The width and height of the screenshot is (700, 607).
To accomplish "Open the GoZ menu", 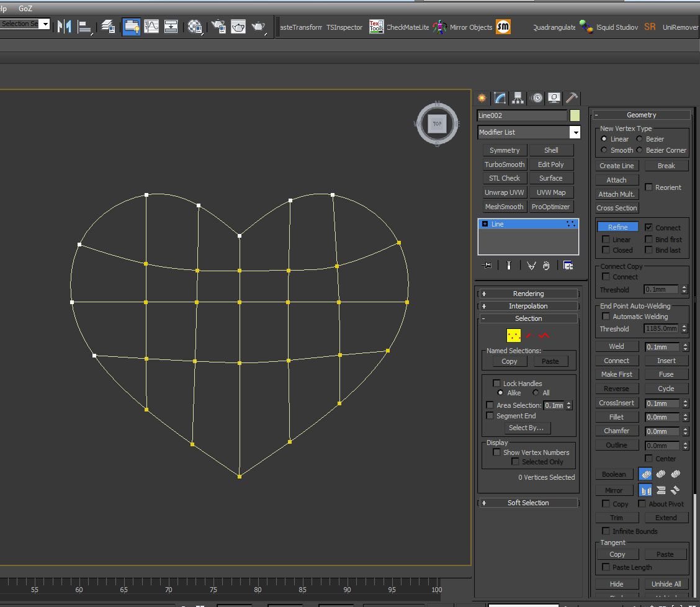I will pyautogui.click(x=25, y=9).
